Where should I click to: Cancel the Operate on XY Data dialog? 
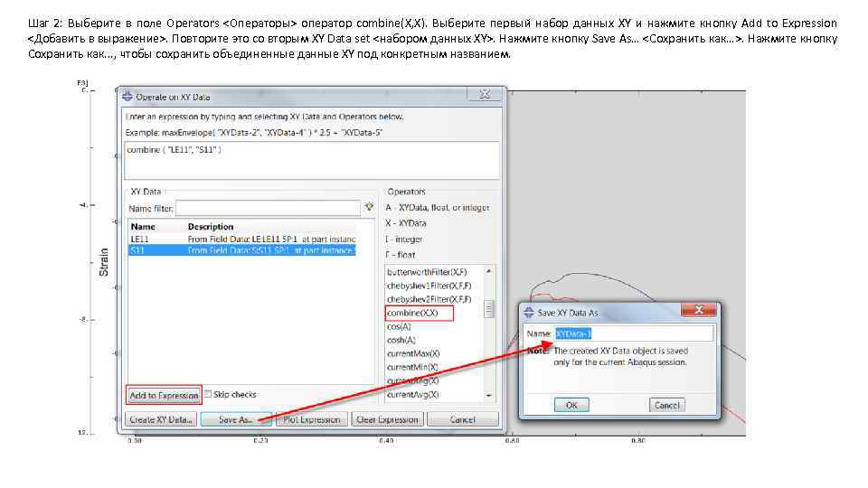point(462,419)
